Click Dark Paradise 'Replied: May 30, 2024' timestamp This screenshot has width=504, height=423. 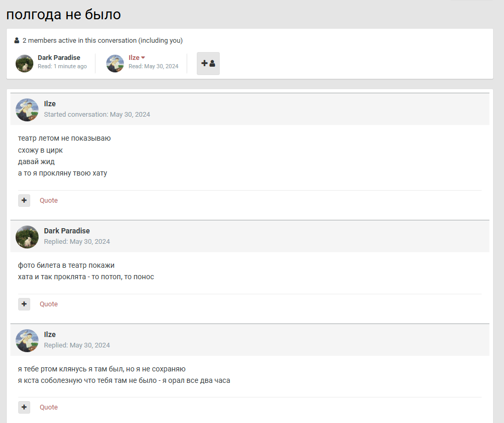(x=77, y=242)
